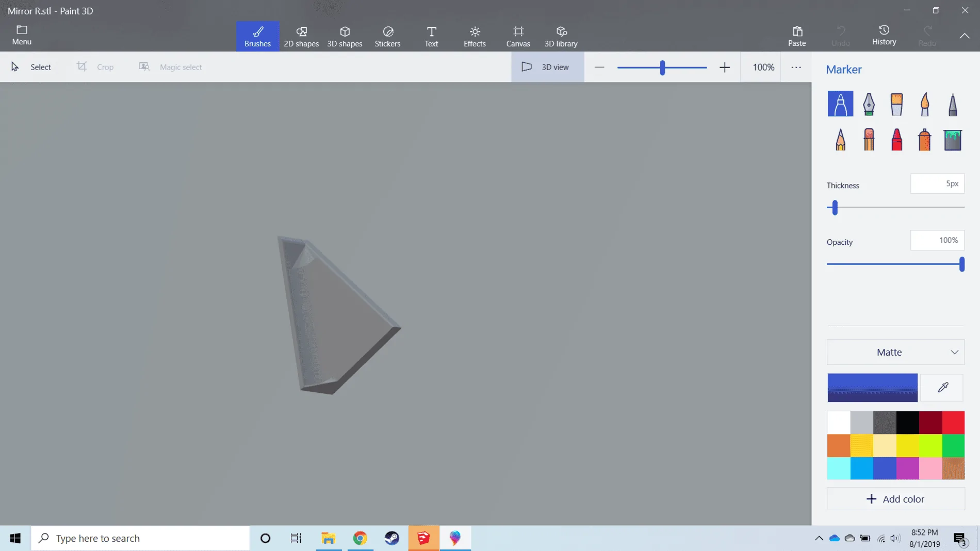The image size is (980, 551).
Task: Choose the lime green color swatch
Action: [930, 445]
